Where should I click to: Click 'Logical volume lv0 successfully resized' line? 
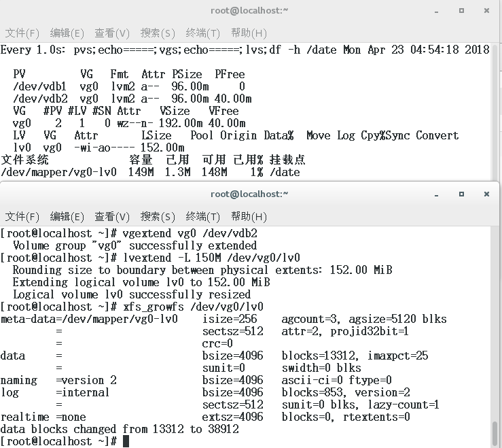click(x=132, y=294)
